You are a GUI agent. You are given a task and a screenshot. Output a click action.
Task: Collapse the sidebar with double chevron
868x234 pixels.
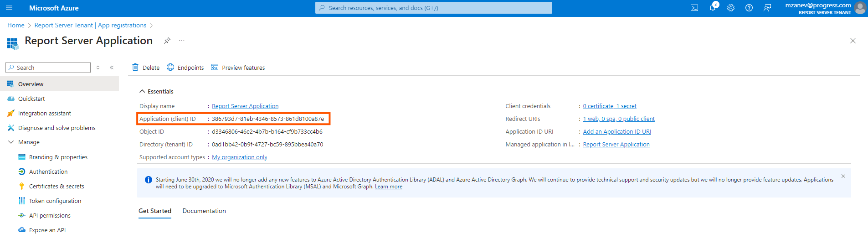tap(112, 68)
